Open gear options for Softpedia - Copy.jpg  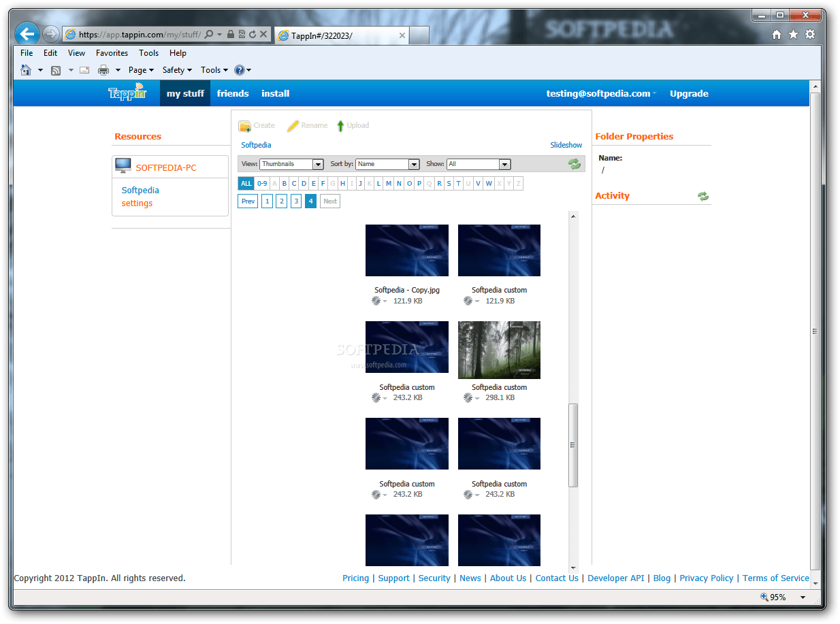(x=379, y=301)
